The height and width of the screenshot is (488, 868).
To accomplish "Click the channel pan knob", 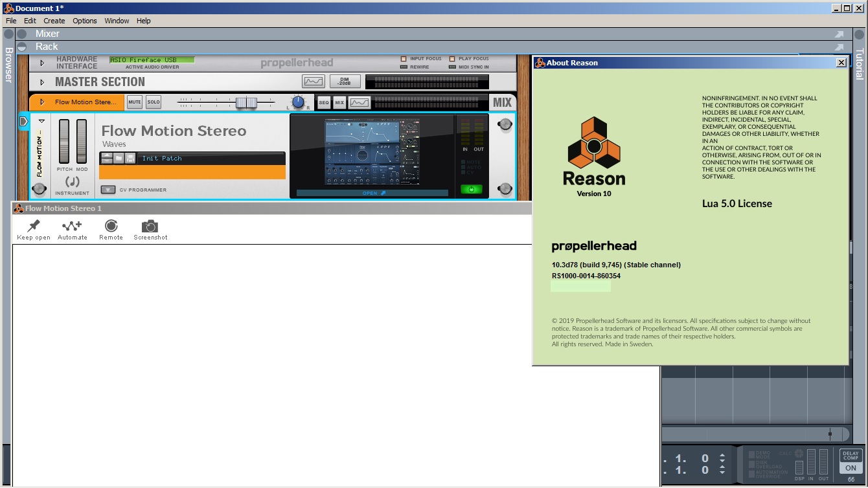I will click(x=298, y=102).
